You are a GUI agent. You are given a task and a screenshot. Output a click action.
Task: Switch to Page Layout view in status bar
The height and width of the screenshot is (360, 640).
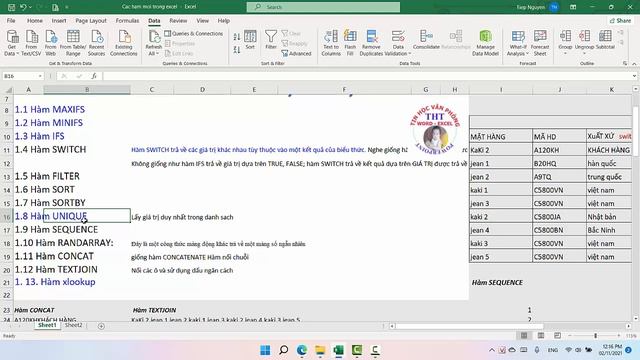tap(541, 336)
